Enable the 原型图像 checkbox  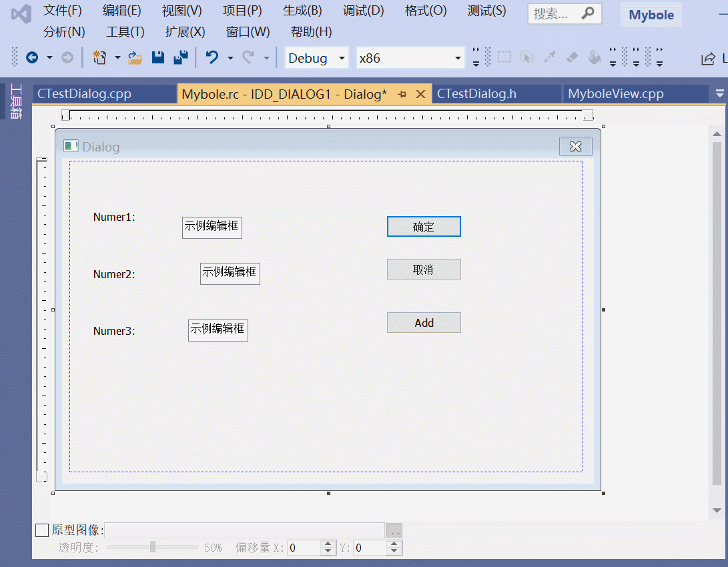[x=42, y=530]
